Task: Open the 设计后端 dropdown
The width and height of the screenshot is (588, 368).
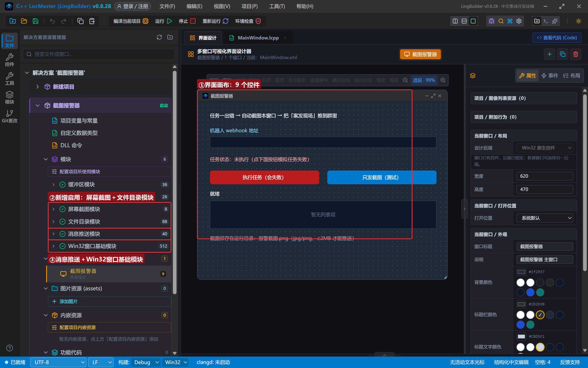Action: click(x=545, y=148)
